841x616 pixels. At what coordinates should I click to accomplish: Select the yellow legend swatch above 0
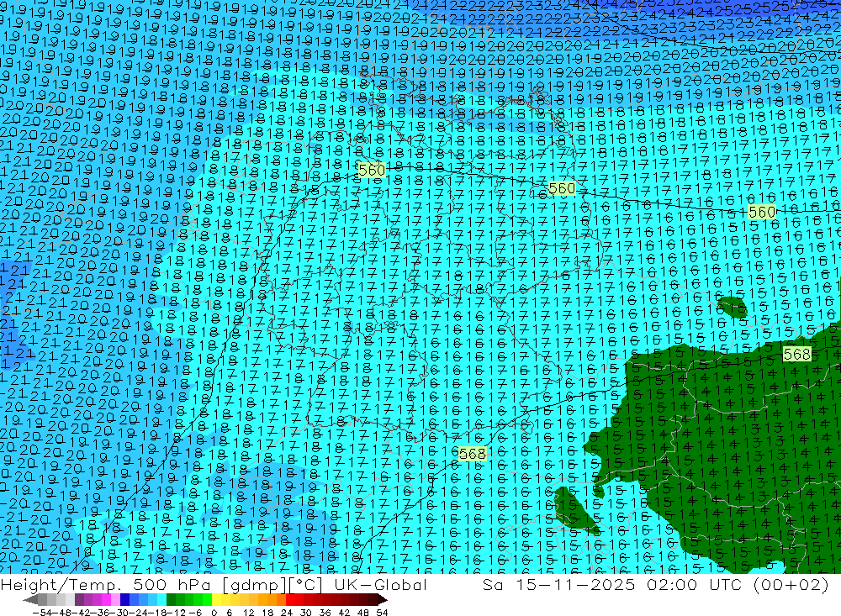[x=216, y=600]
